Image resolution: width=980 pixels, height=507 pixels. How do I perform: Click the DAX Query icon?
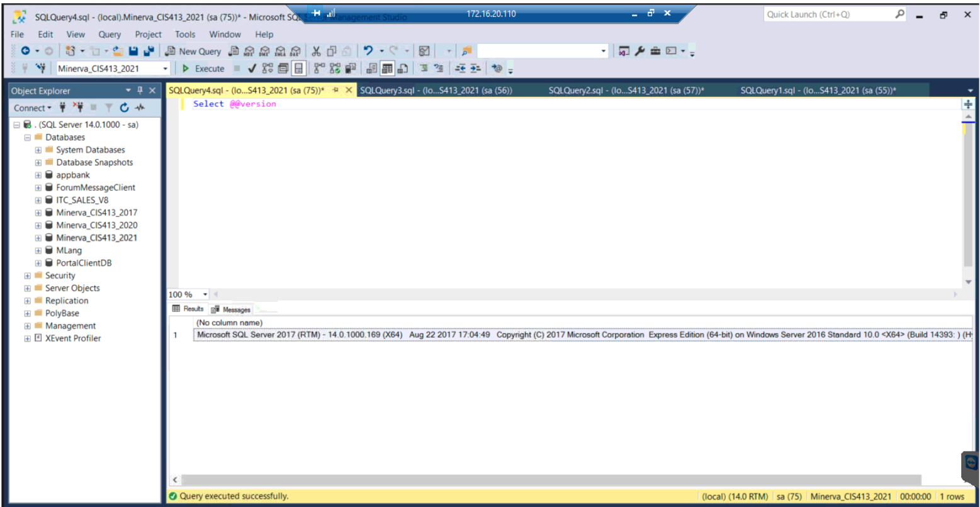pyautogui.click(x=295, y=52)
